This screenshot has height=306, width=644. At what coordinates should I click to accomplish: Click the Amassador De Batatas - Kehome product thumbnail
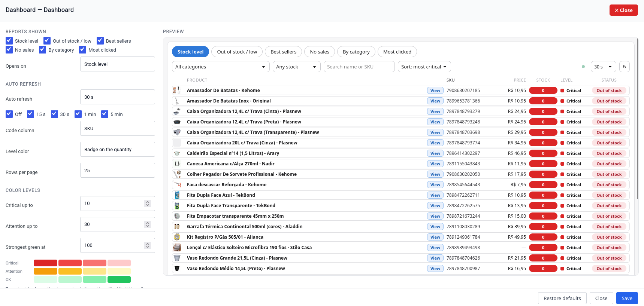point(177,91)
